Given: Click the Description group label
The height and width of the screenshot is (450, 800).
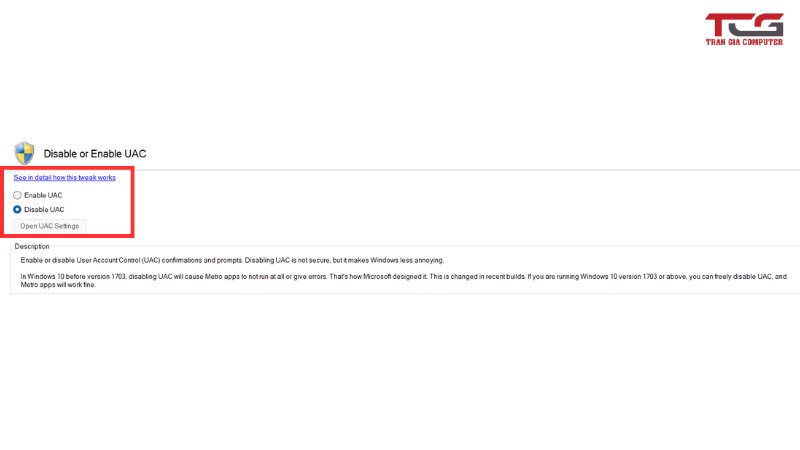Looking at the screenshot, I should pos(32,246).
